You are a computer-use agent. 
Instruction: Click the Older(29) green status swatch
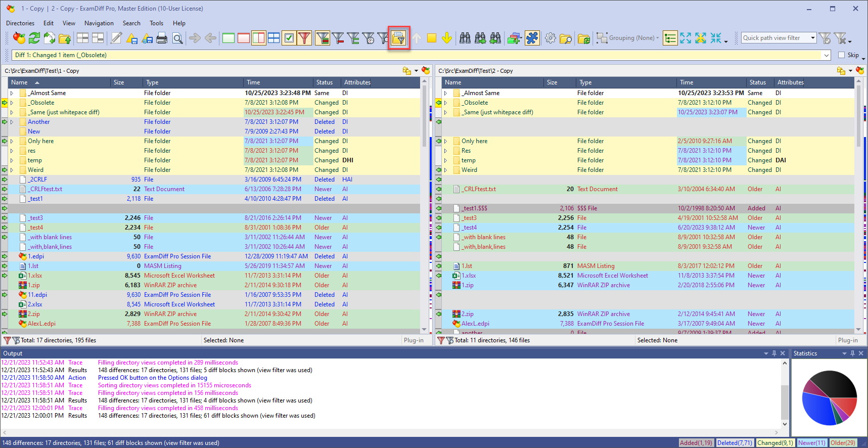click(x=843, y=443)
